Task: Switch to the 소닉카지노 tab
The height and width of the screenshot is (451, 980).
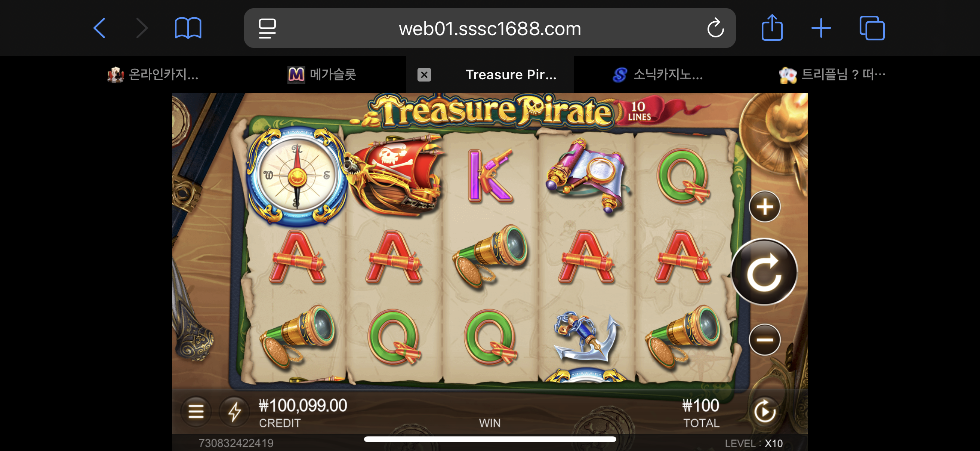Action: click(x=658, y=74)
